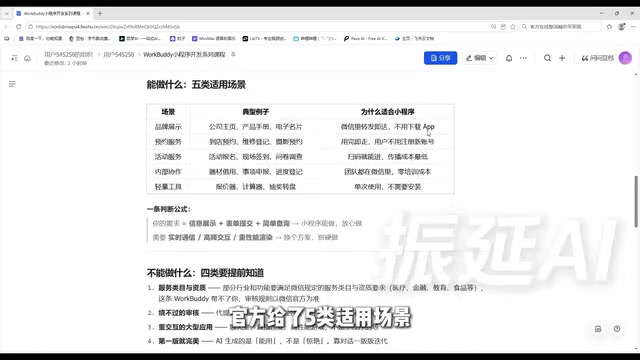The height and width of the screenshot is (360, 640).
Task: Click list item 服务类目与资质
Action: [x=182, y=288]
